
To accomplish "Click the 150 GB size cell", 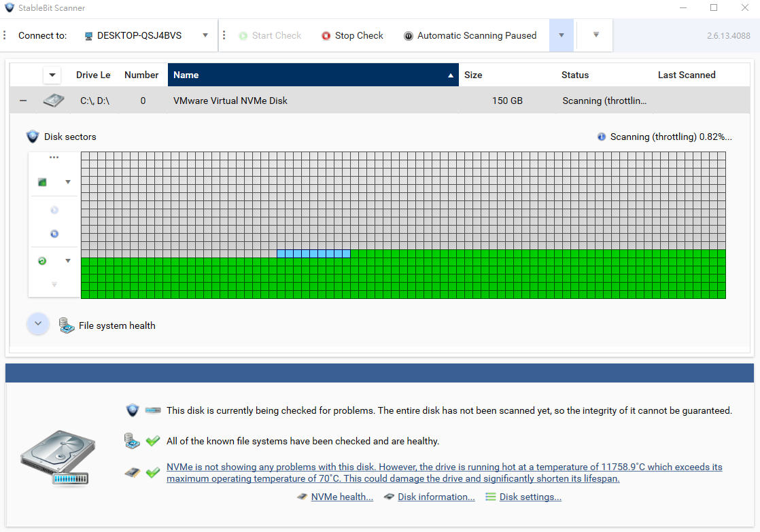I will [x=507, y=101].
